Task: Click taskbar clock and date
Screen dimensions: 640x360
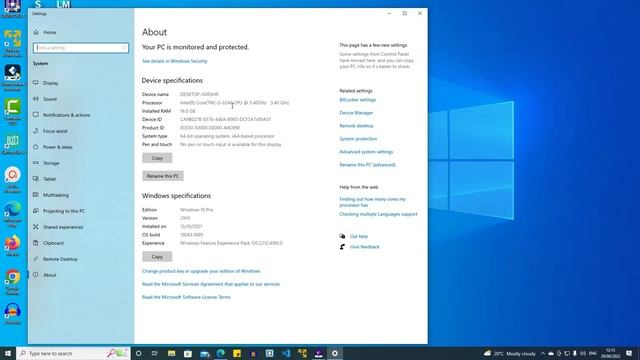Action: (x=611, y=353)
